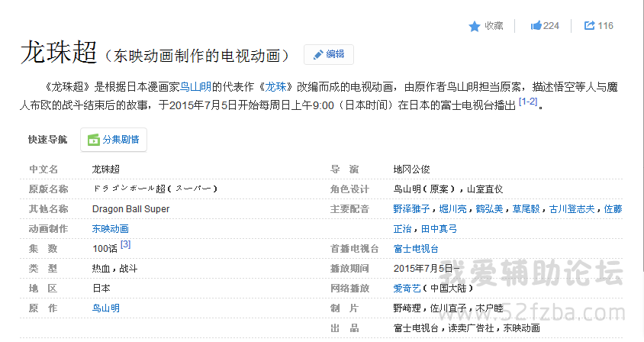The image size is (644, 342).
Task: Open the 鸟山明 link in 原作 row
Action: click(x=106, y=308)
